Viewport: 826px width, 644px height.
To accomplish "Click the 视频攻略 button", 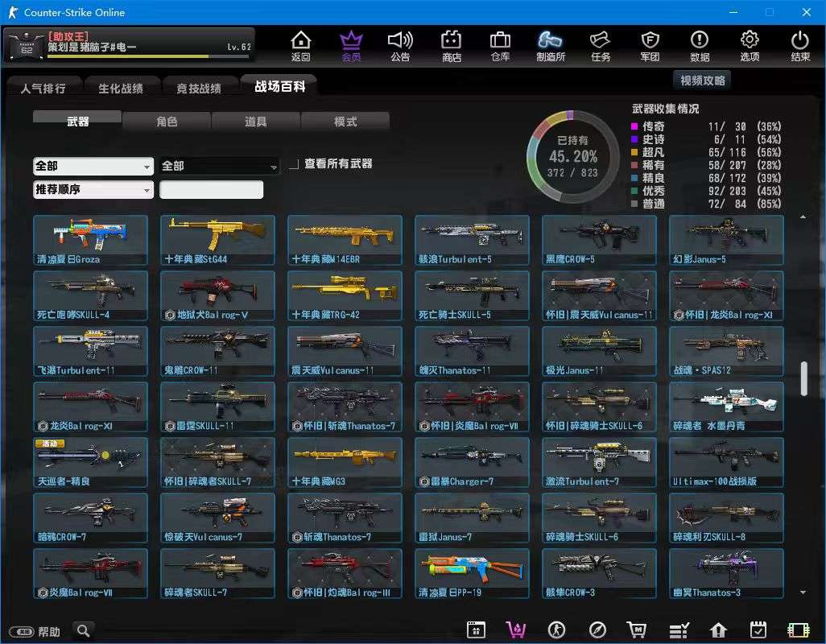I will click(x=702, y=80).
